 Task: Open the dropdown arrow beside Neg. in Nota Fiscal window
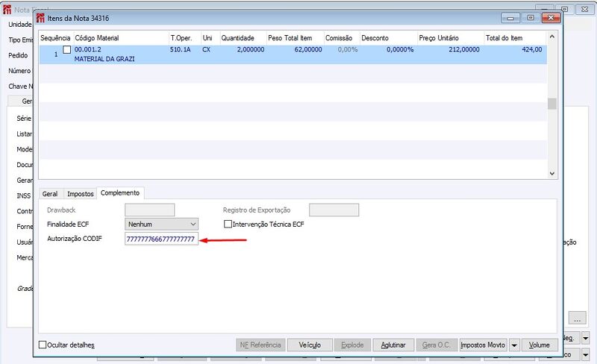[586, 338]
